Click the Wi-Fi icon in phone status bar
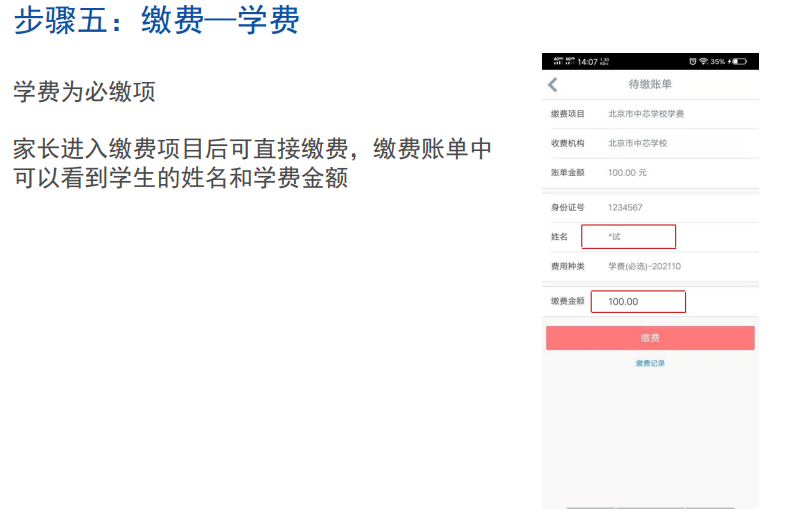Viewport: 797px width, 517px height. click(703, 62)
